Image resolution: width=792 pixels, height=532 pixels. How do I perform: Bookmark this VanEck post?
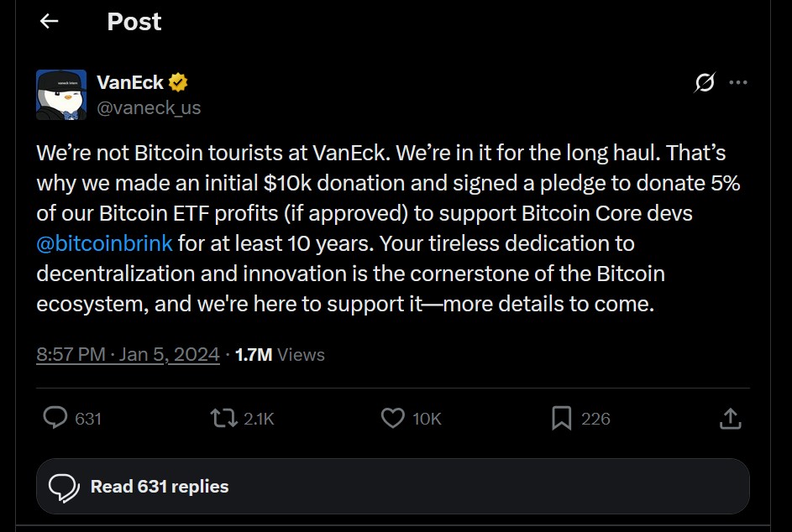561,418
